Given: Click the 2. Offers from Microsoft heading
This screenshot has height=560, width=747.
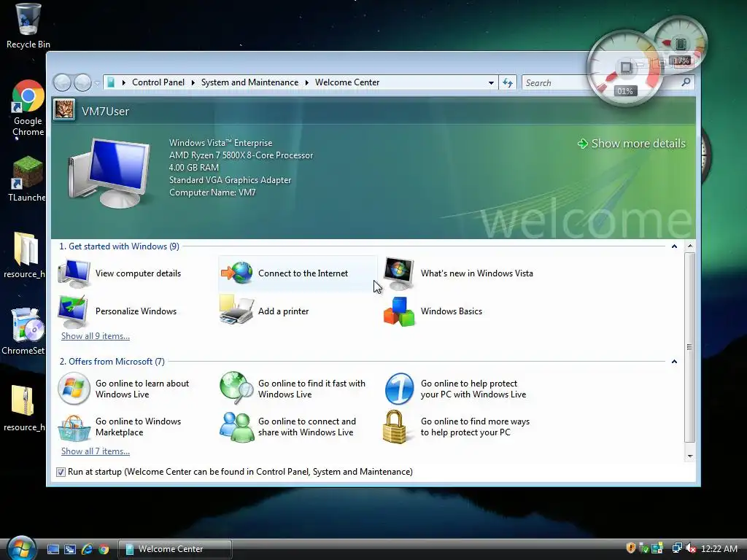Looking at the screenshot, I should coord(112,362).
